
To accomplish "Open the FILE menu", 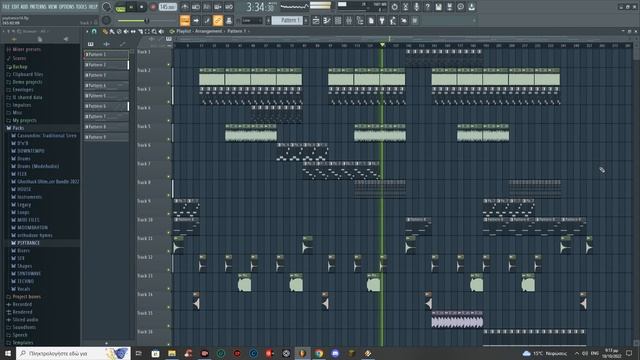I will [x=6, y=7].
